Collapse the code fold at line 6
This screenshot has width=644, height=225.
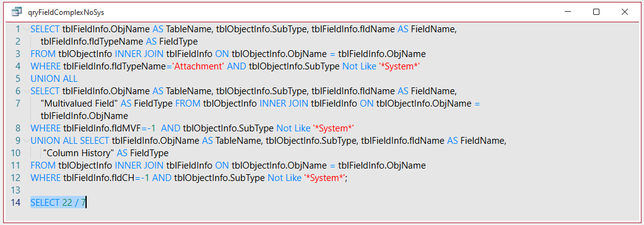point(26,91)
